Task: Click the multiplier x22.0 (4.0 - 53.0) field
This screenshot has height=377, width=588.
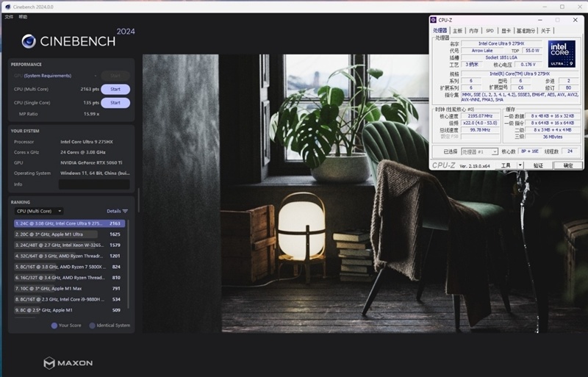Action: click(480, 123)
